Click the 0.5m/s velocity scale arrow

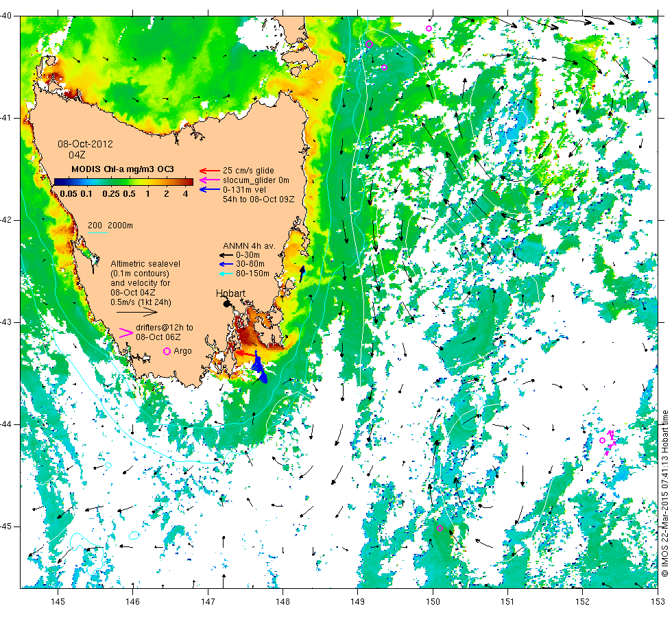[x=137, y=313]
